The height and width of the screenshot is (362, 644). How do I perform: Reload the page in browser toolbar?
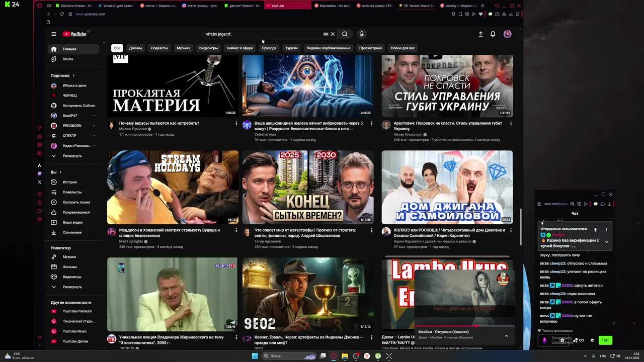coord(62,14)
